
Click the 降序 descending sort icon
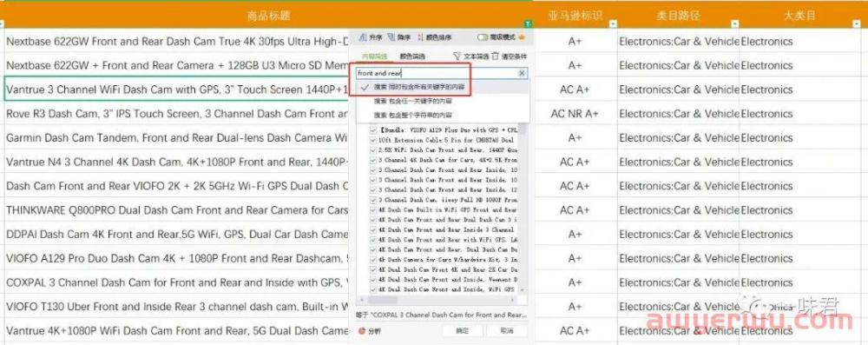pyautogui.click(x=391, y=37)
